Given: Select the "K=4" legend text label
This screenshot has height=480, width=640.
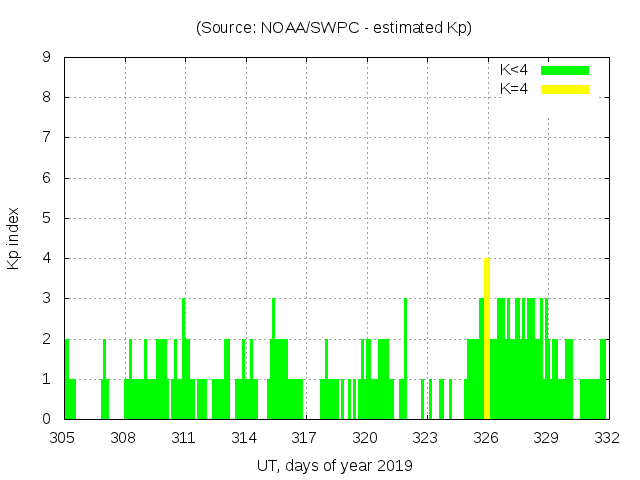Looking at the screenshot, I should (514, 89).
